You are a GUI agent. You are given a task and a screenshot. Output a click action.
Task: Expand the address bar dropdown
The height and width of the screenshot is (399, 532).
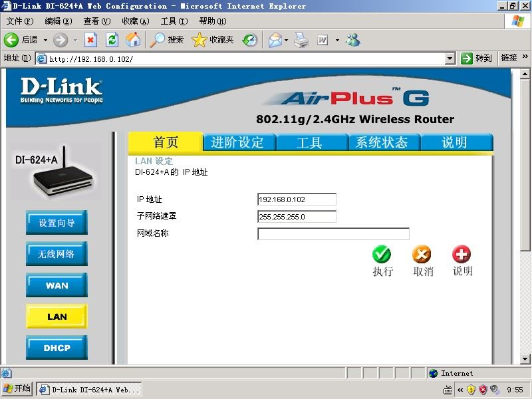(450, 59)
